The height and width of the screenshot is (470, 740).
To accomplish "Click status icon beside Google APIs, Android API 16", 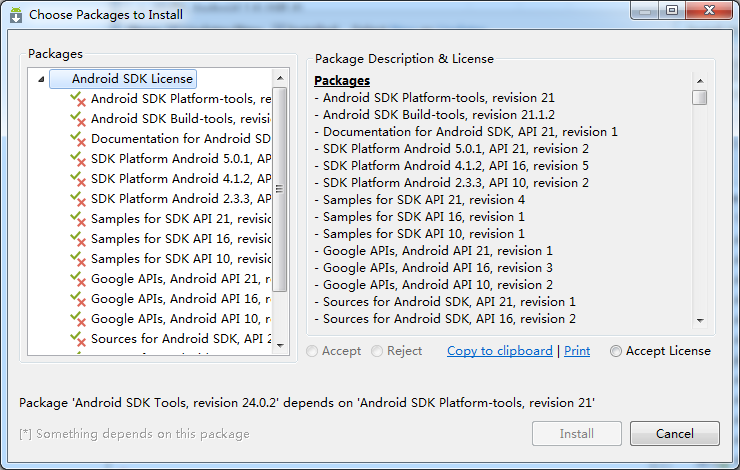I will tap(78, 299).
